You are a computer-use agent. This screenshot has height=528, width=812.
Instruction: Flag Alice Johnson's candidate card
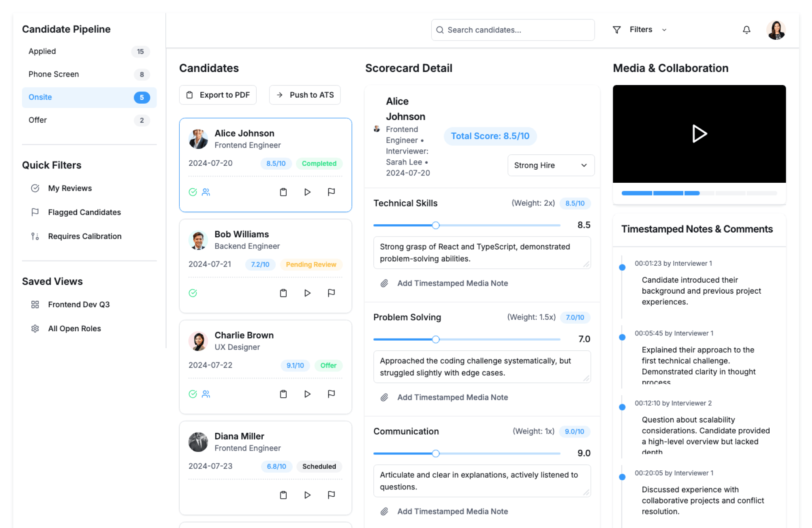pyautogui.click(x=331, y=192)
